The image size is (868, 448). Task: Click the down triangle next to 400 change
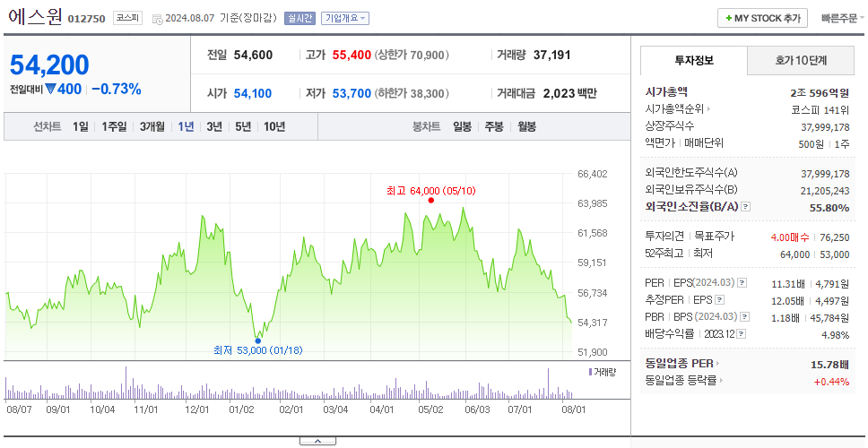[51, 89]
